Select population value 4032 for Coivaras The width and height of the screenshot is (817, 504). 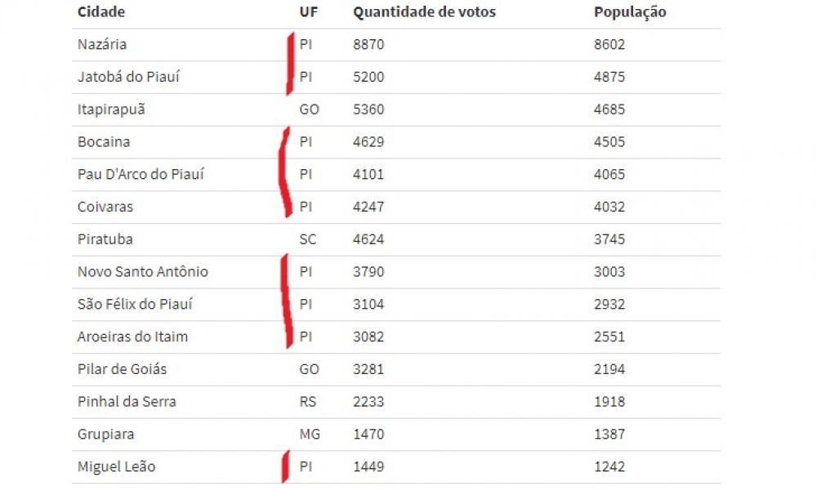click(x=609, y=207)
